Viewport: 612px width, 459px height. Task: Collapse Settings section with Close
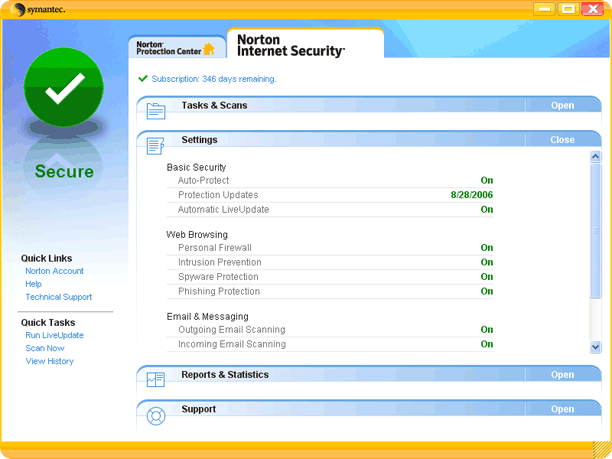click(x=562, y=140)
